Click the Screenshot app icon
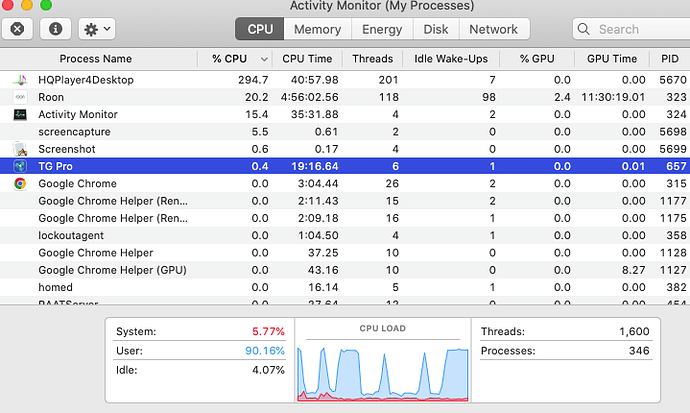The height and width of the screenshot is (413, 690). (20, 149)
